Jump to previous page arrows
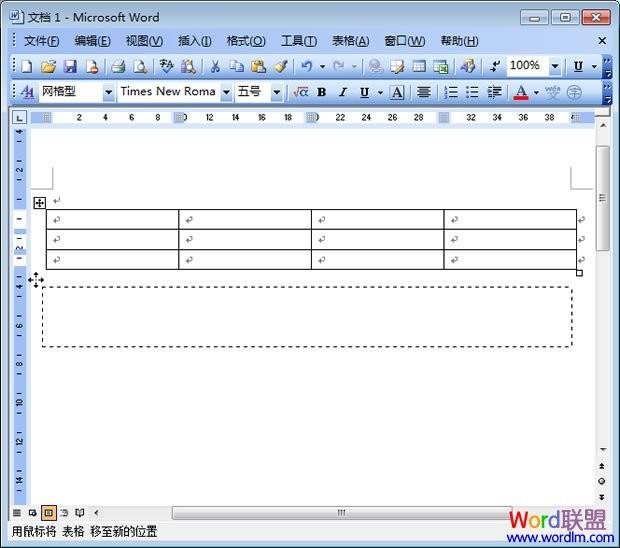The height and width of the screenshot is (548, 620). pos(602,466)
